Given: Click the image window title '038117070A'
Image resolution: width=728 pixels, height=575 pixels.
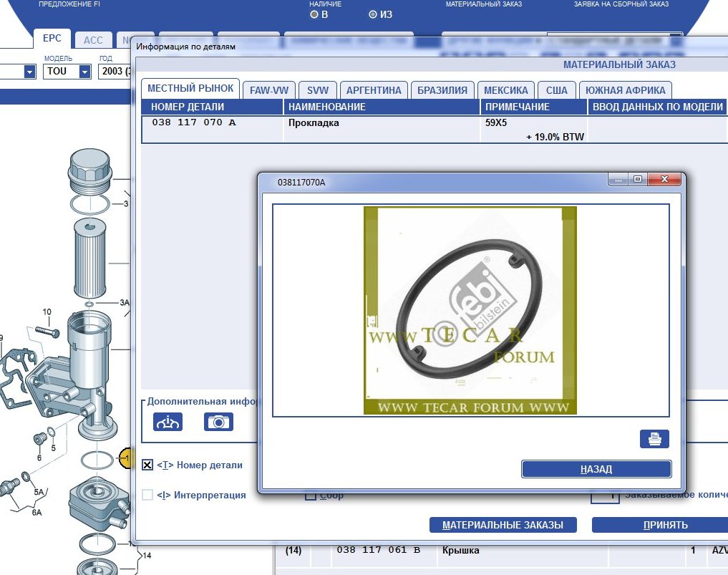Looking at the screenshot, I should 301,183.
